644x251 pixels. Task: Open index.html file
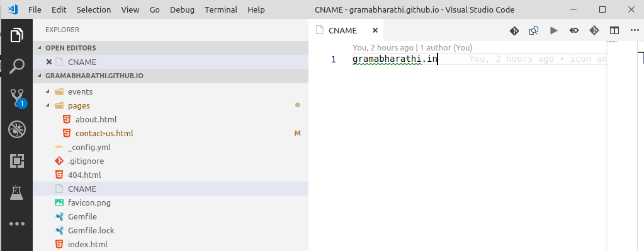point(171,245)
